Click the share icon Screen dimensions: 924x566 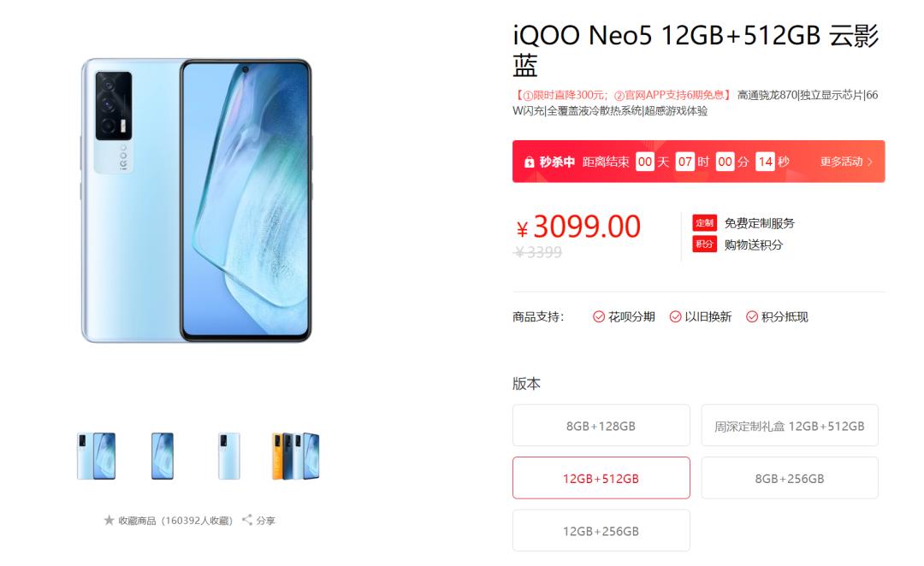247,520
